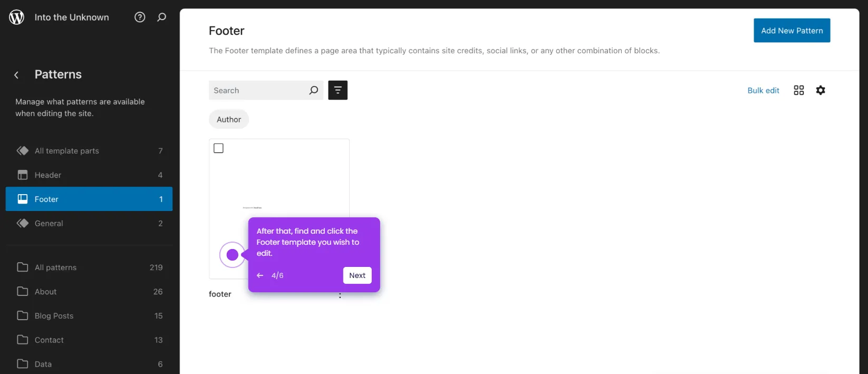The image size is (868, 374).
Task: Open the footer pattern three-dot actions menu
Action: click(x=340, y=295)
